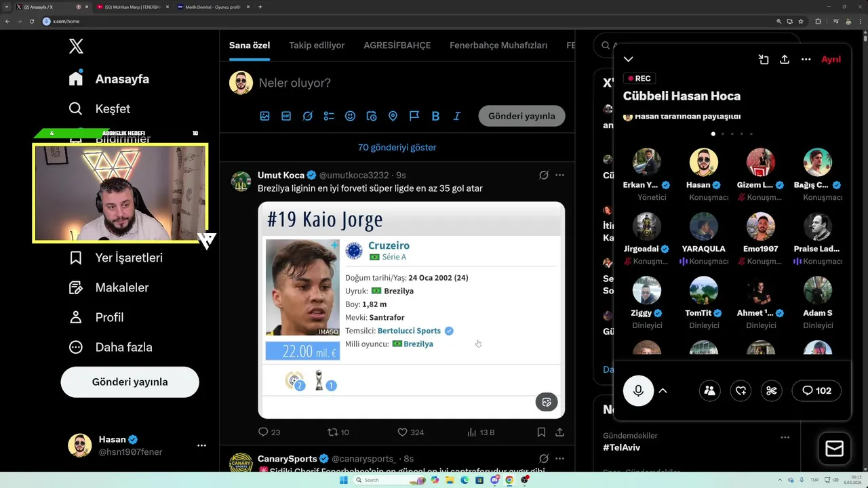Open more options on CanarySports post
The width and height of the screenshot is (868, 488).
[559, 459]
